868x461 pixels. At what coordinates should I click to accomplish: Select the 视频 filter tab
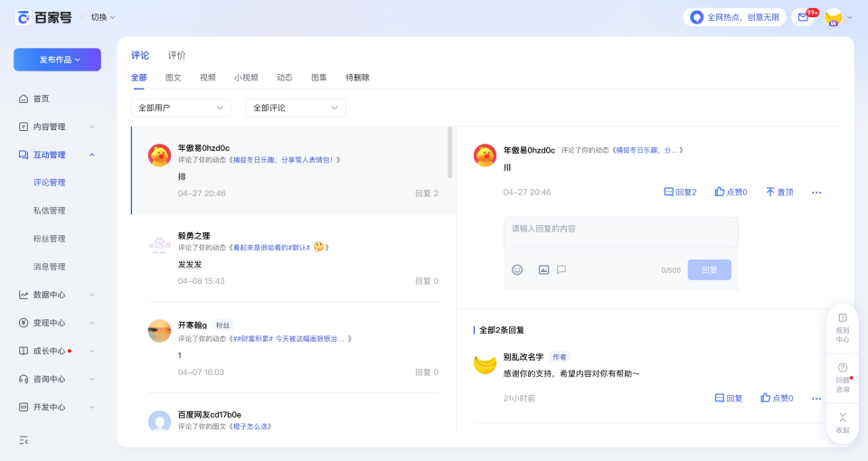208,78
